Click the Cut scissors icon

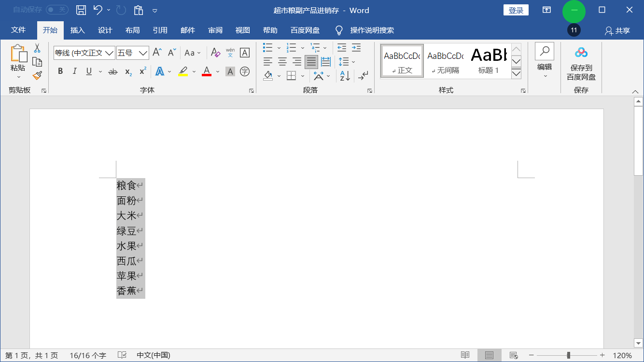[x=37, y=48]
